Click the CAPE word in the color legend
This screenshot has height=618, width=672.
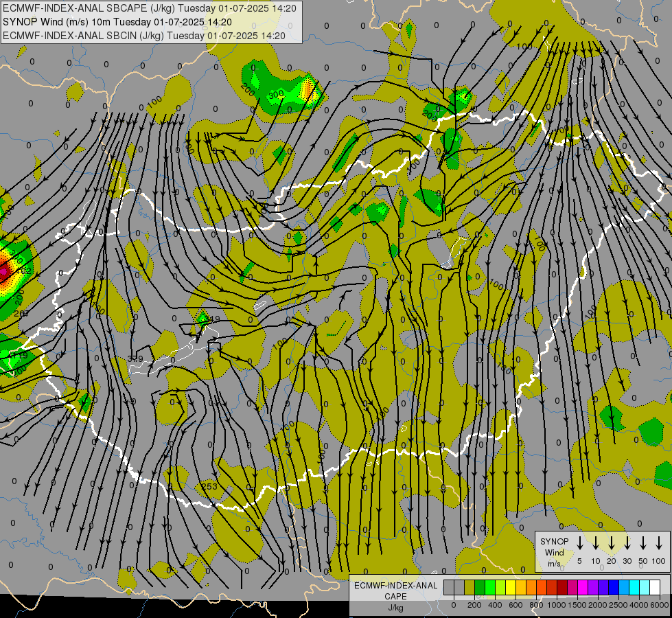click(395, 597)
